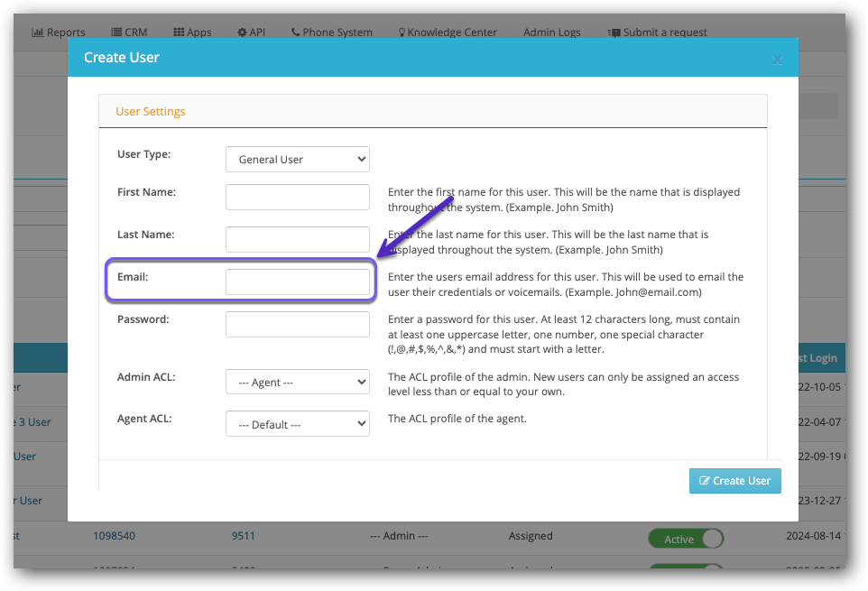
Task: Click the User Settings panel heading
Action: 150,111
